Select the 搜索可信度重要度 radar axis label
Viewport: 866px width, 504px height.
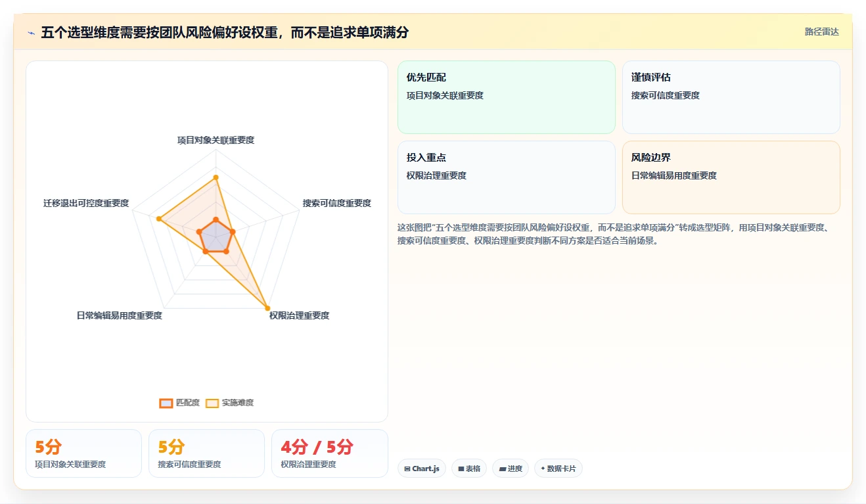(x=337, y=203)
